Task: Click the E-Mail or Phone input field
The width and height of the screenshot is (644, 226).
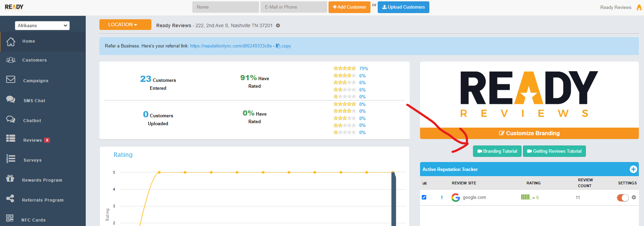Action: click(x=293, y=7)
